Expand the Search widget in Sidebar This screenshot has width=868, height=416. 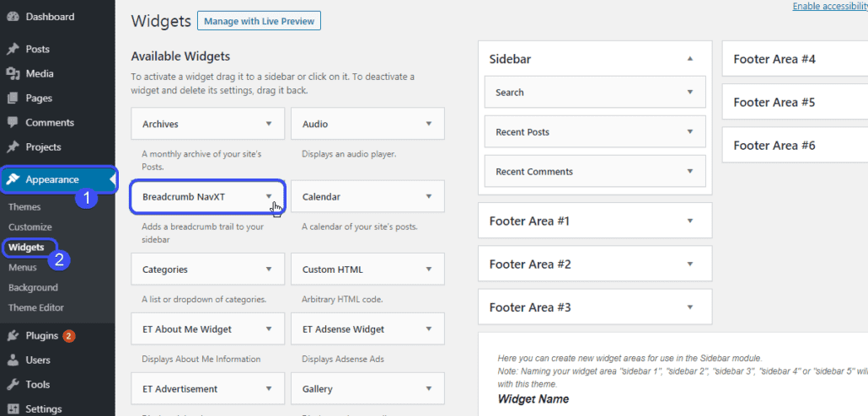689,92
